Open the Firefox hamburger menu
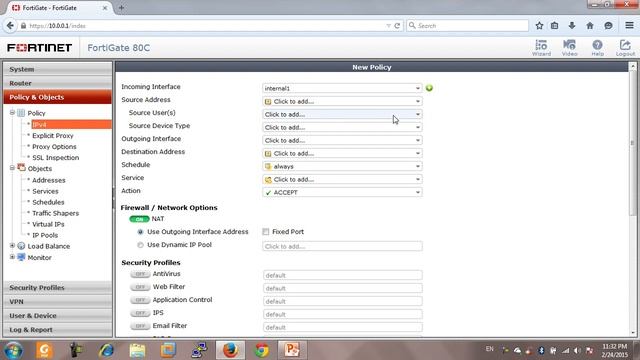The height and width of the screenshot is (360, 640). [629, 26]
